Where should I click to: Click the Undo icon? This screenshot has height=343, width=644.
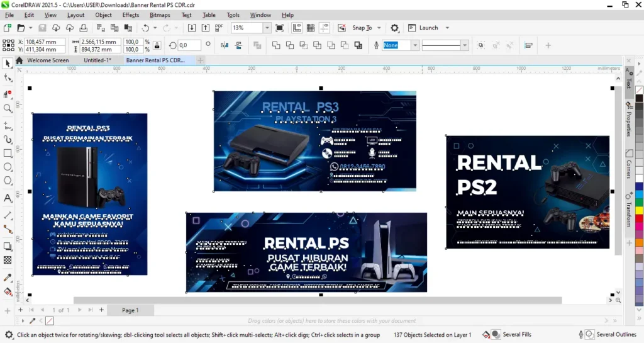pyautogui.click(x=145, y=28)
